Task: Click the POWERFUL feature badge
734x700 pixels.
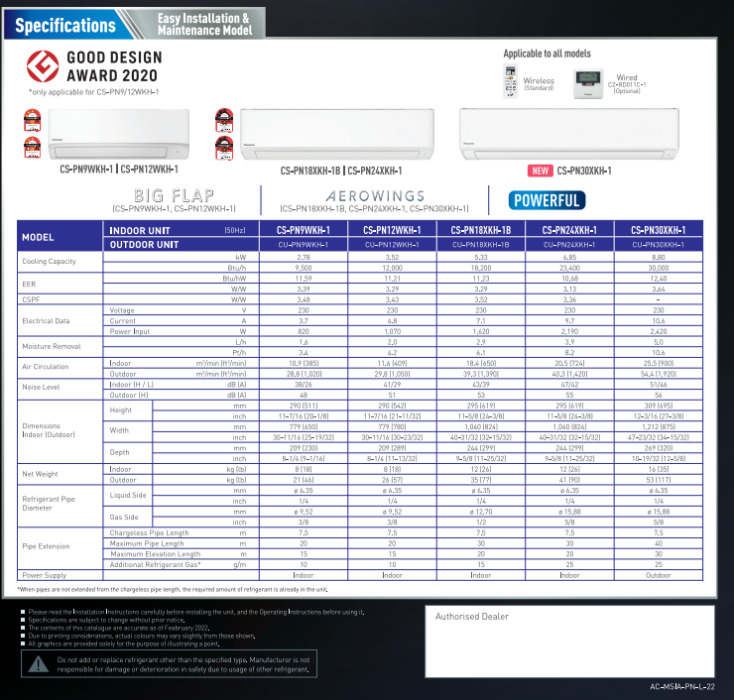Action: tap(547, 200)
